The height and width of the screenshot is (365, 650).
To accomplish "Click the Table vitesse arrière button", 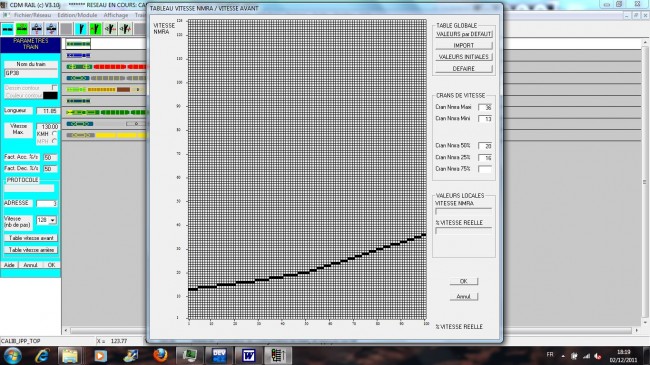I will pos(31,250).
